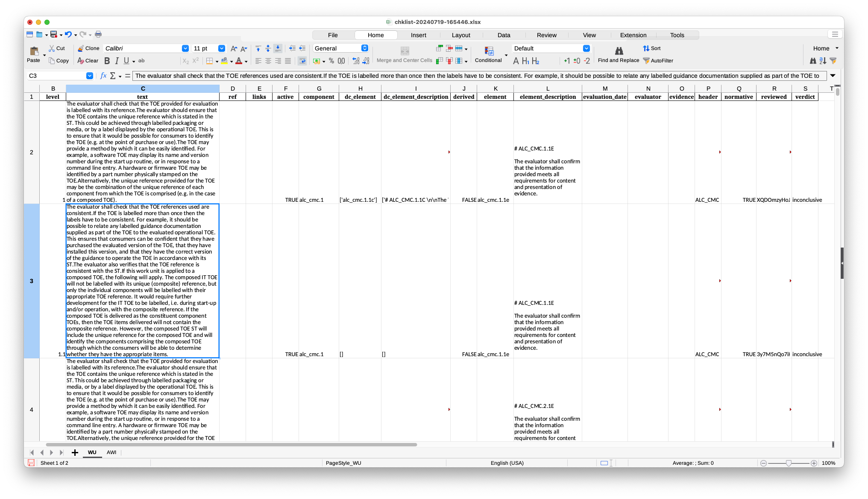The width and height of the screenshot is (868, 499).
Task: Click the increment stepper for font size
Action: [x=234, y=48]
